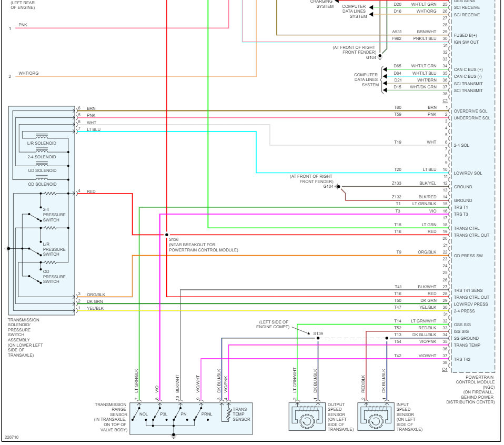Select the OVERDRIVE SOL pin label
Image resolution: width=504 pixels, height=445 pixels.
[470, 111]
